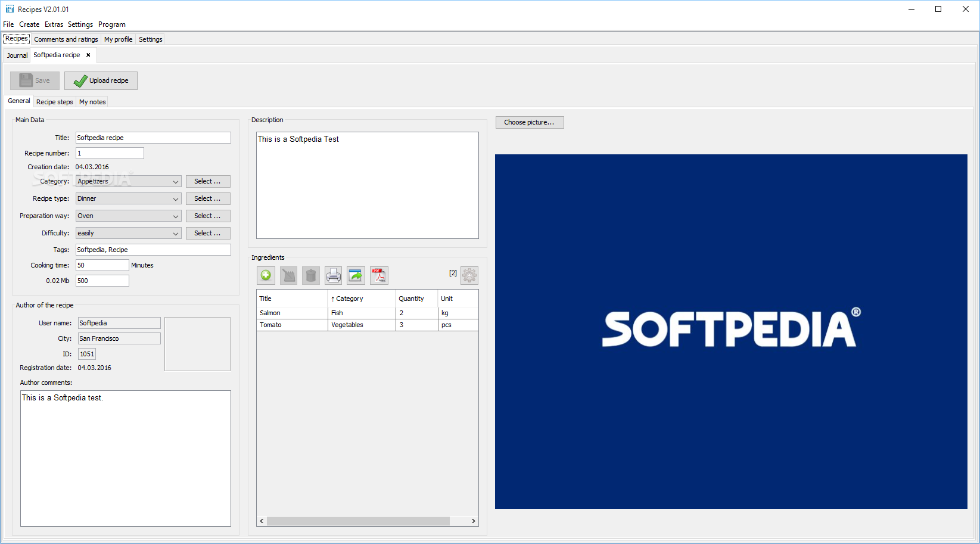
Task: Click the ingredients horizontal scrollbar thumb
Action: click(358, 521)
